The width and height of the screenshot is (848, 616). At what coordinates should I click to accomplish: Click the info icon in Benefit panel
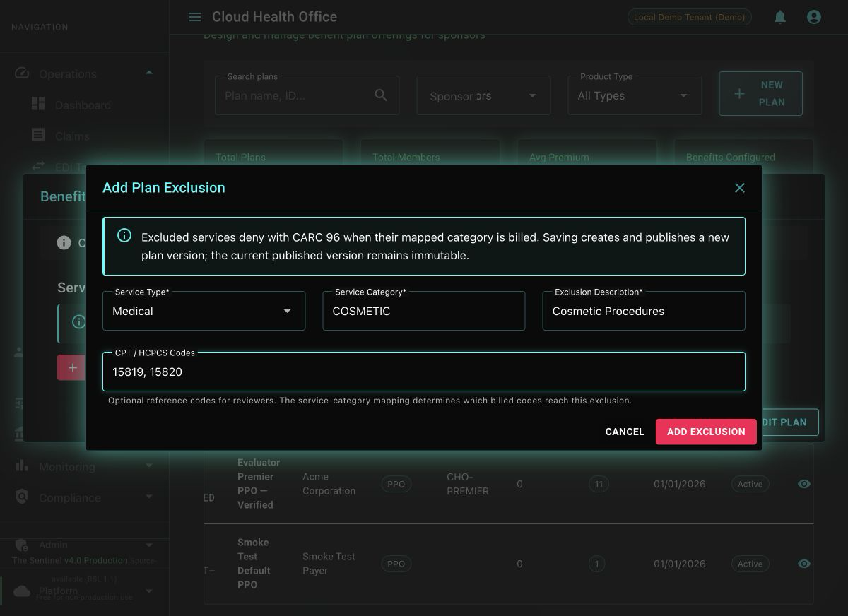64,243
